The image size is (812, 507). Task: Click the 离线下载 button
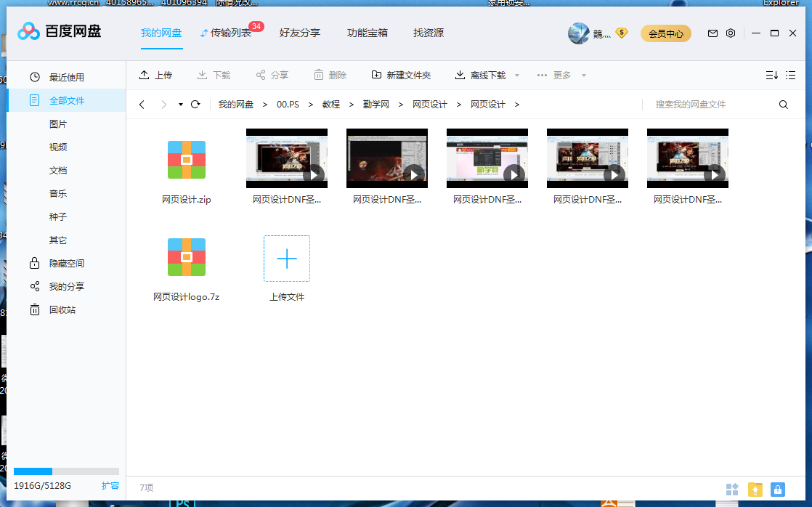click(480, 75)
